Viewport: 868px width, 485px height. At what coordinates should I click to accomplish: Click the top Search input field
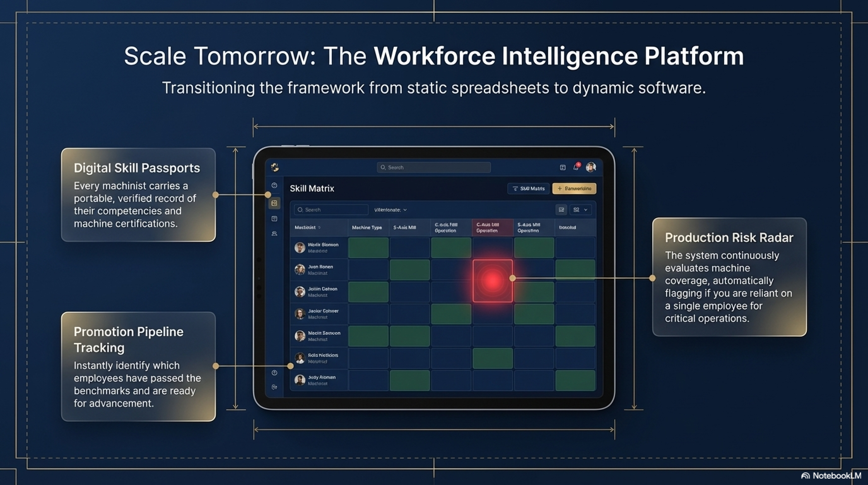point(434,167)
